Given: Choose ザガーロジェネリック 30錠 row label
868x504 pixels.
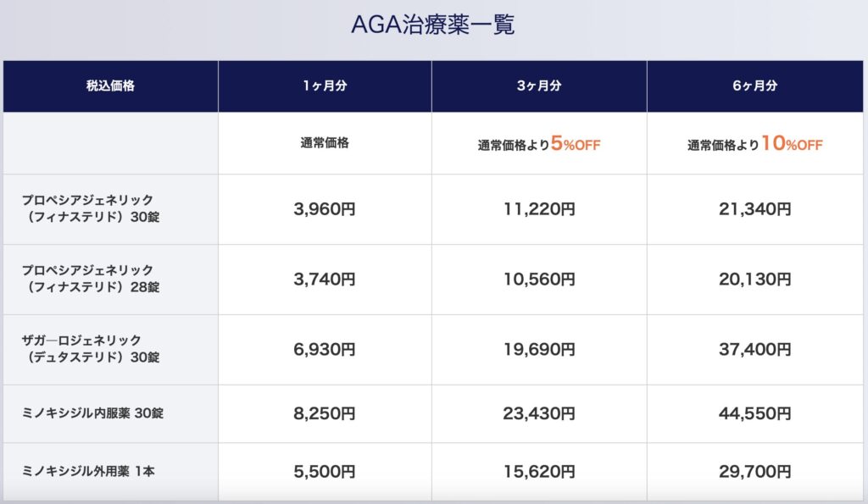Looking at the screenshot, I should [x=89, y=349].
